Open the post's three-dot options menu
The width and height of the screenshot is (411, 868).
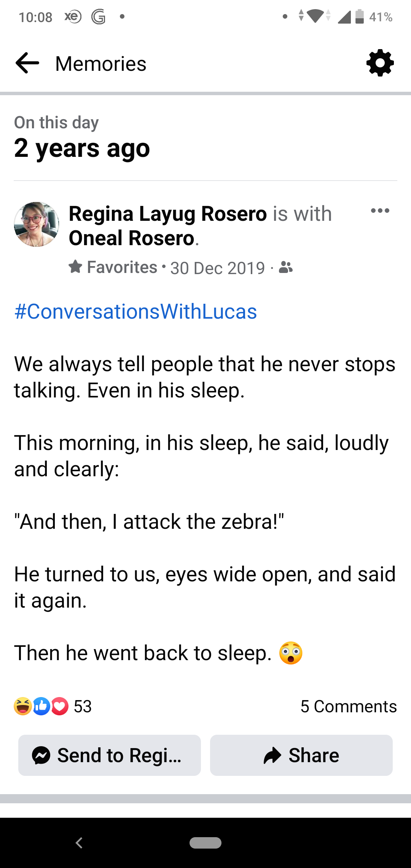click(x=380, y=211)
